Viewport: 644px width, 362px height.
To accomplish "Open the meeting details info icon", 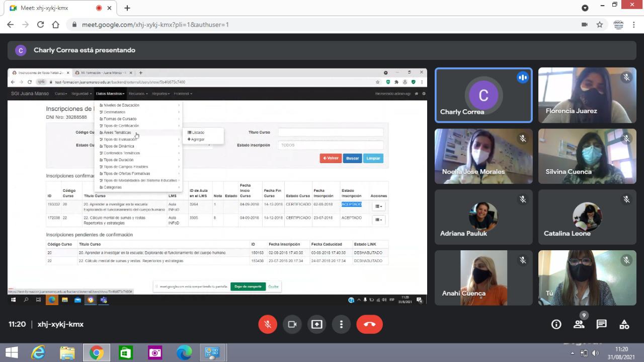I will click(x=556, y=324).
